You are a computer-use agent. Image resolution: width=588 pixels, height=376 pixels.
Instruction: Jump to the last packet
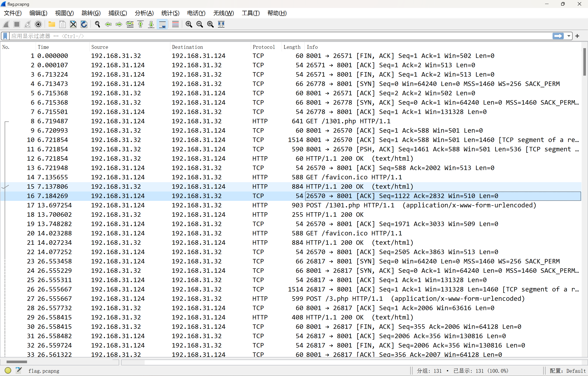pos(151,24)
